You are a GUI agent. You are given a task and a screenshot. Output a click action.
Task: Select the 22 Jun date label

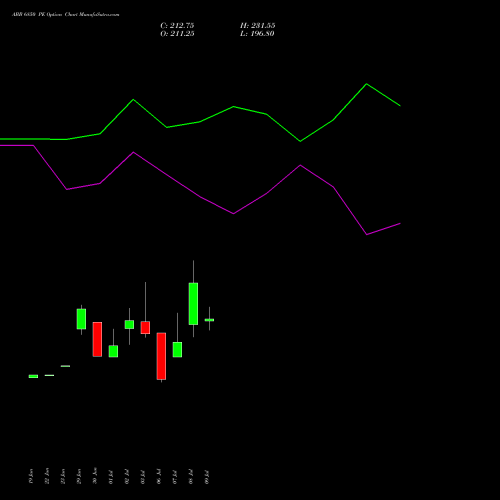click(47, 476)
